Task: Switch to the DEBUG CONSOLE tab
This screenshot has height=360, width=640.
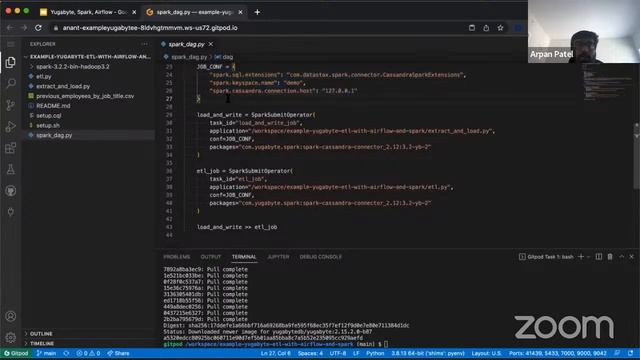Action: (321, 257)
